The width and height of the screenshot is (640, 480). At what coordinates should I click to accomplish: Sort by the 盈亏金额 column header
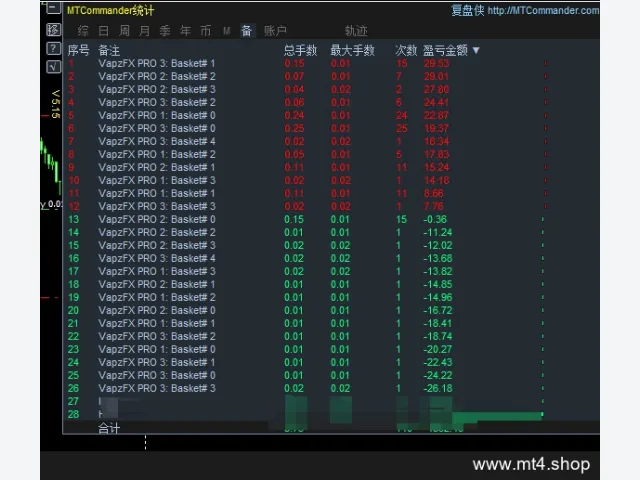445,50
